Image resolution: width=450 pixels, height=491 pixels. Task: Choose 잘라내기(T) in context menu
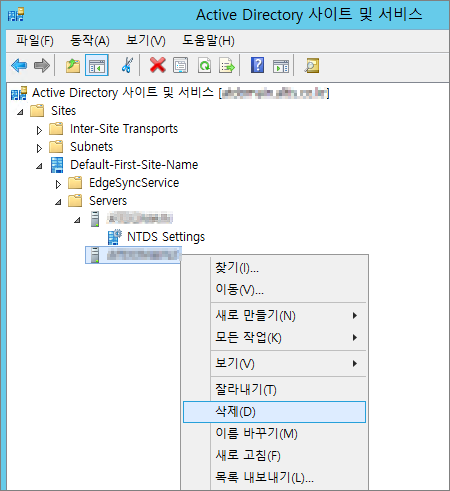pos(274,389)
